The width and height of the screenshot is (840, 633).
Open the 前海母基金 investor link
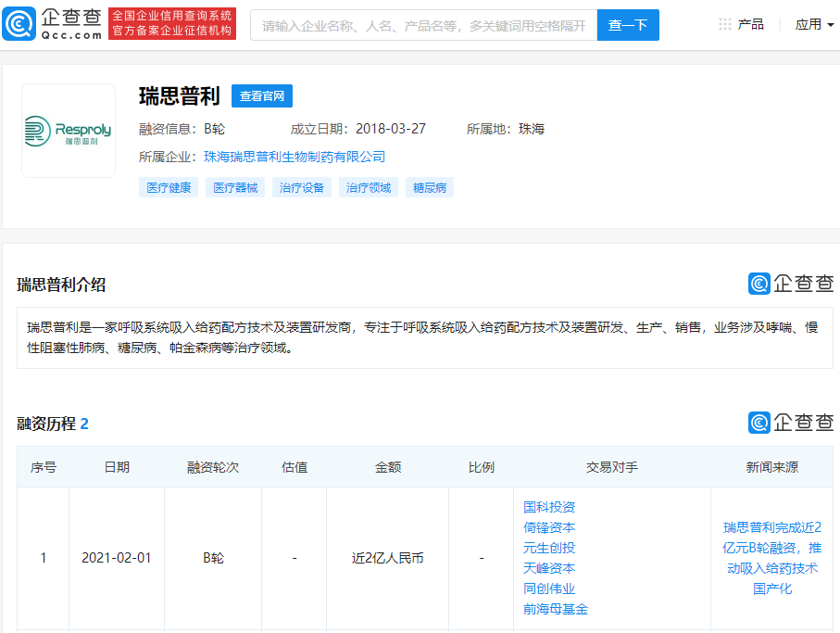pyautogui.click(x=556, y=609)
